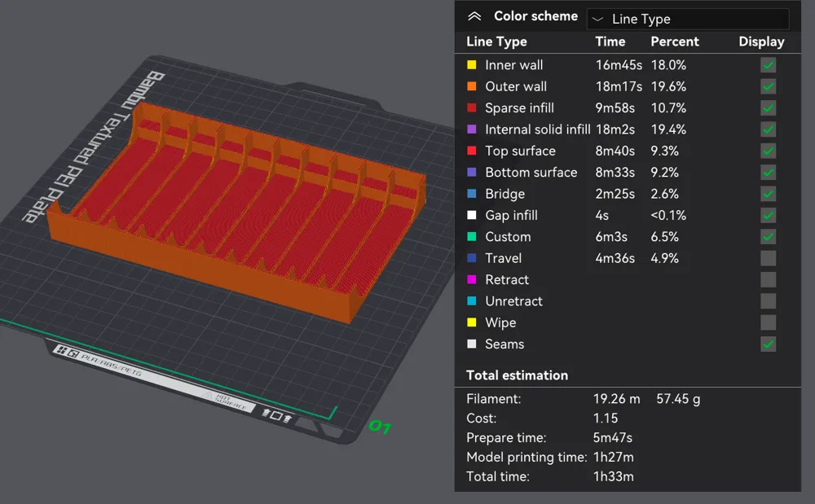This screenshot has height=504, width=815.
Task: Click the cyan Unretract color swatch
Action: click(471, 301)
